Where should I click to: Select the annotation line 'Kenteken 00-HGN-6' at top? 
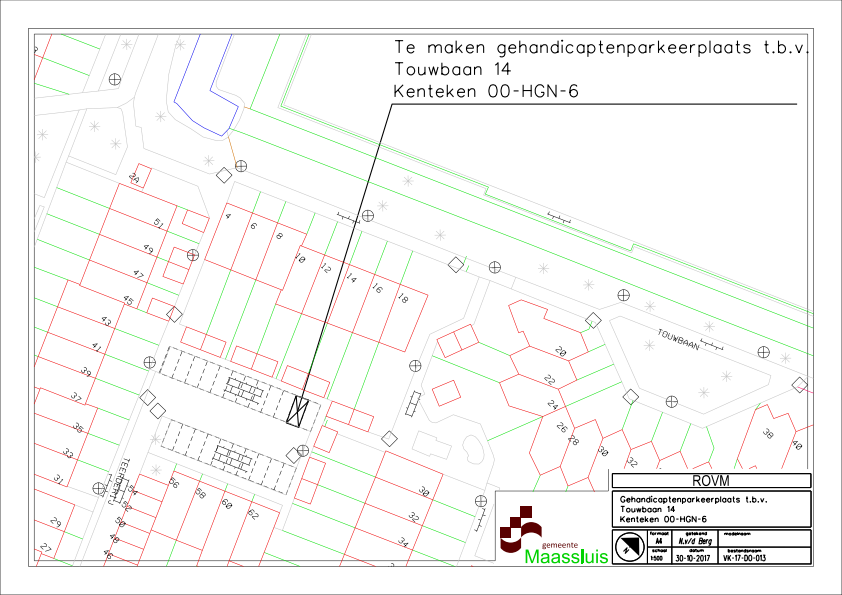tap(487, 90)
